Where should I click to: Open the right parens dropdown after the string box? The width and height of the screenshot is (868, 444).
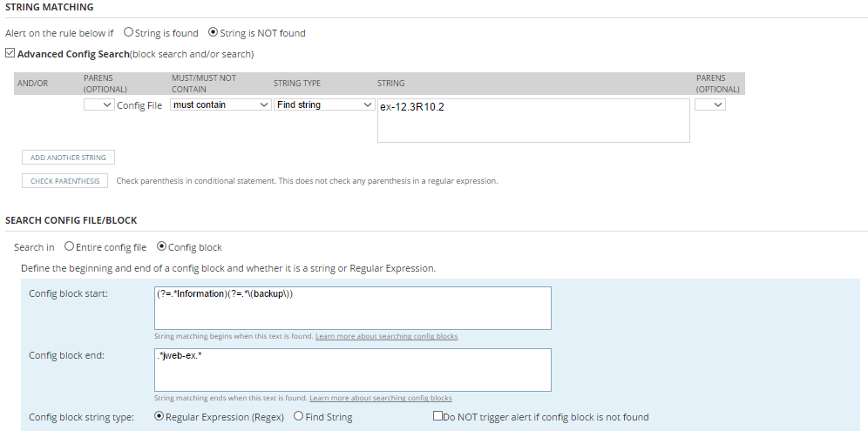tap(710, 104)
